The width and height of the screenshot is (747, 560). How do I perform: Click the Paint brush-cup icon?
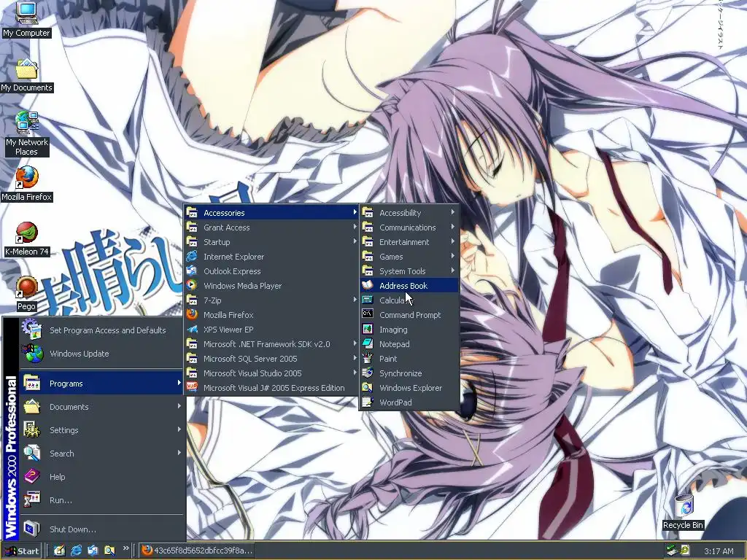tap(368, 358)
